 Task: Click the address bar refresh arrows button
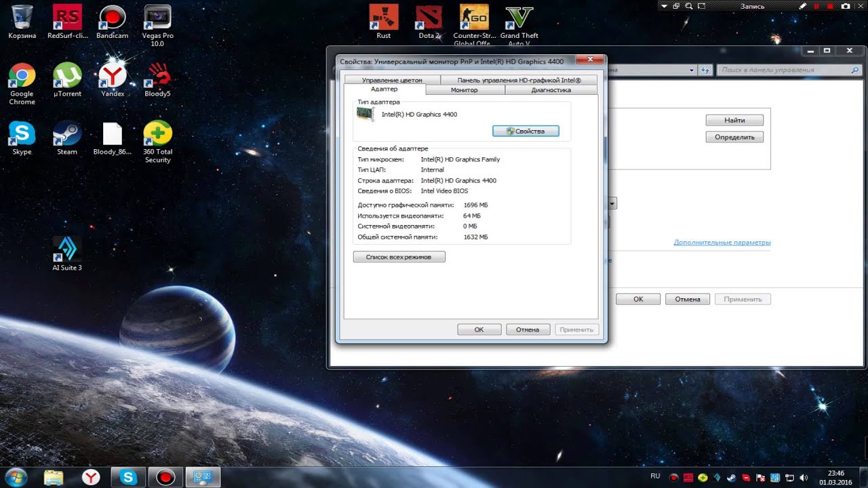(x=705, y=70)
